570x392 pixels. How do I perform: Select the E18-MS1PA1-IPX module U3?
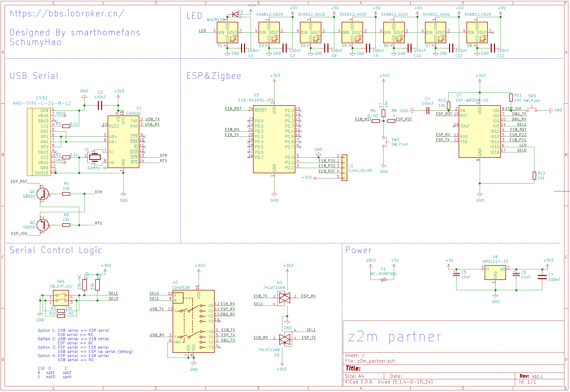(274, 139)
